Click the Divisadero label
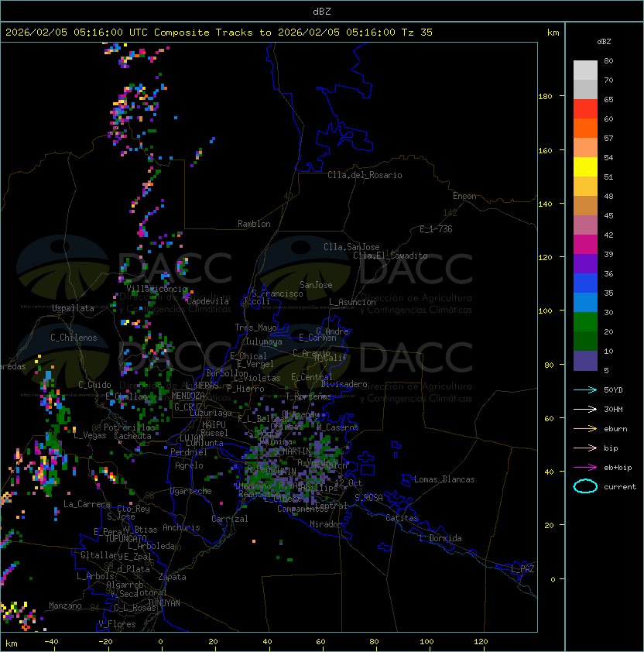This screenshot has height=652, width=644. (344, 384)
